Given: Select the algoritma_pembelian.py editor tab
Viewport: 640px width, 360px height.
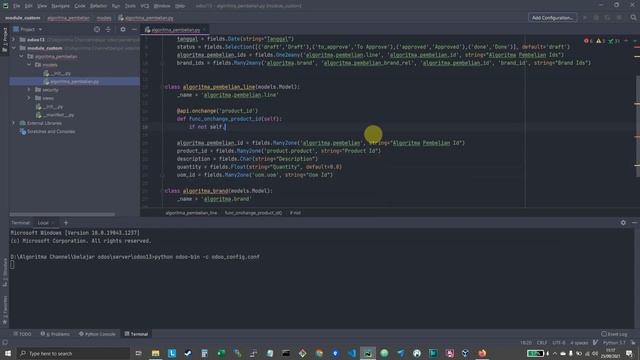Looking at the screenshot, I should (175, 30).
